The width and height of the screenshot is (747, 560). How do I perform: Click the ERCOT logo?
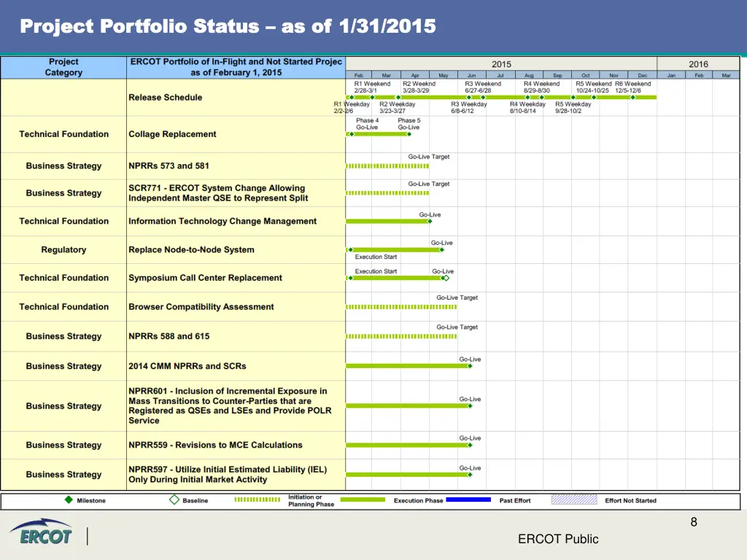42,532
